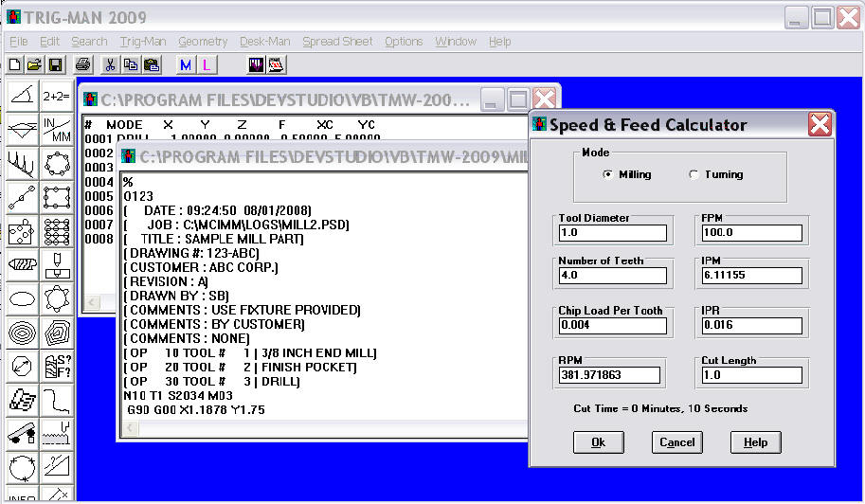Click the Chip Load Per Tooth field
The height and width of the screenshot is (504, 865).
point(612,325)
